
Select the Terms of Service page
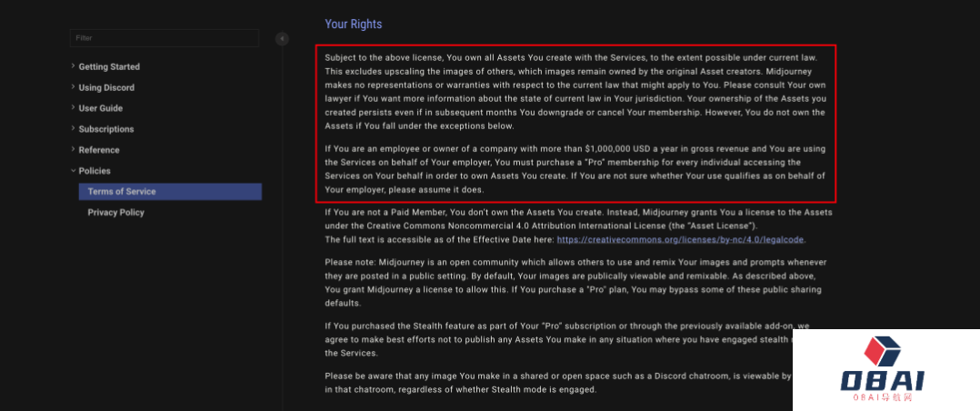(122, 192)
